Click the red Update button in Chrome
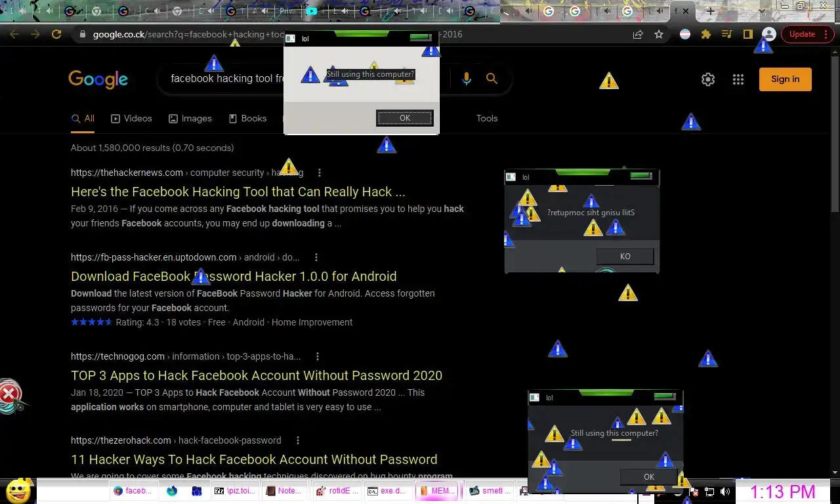Image resolution: width=840 pixels, height=504 pixels. click(802, 34)
